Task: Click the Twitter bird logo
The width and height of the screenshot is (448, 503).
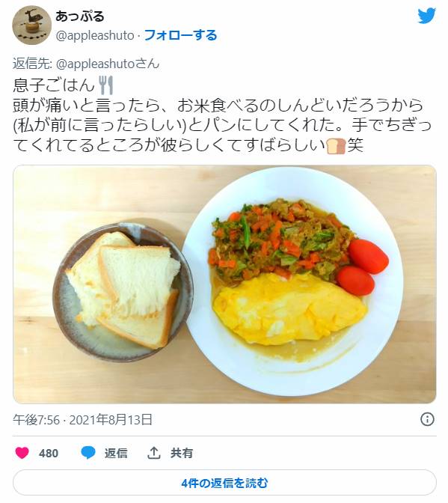Action: (426, 16)
